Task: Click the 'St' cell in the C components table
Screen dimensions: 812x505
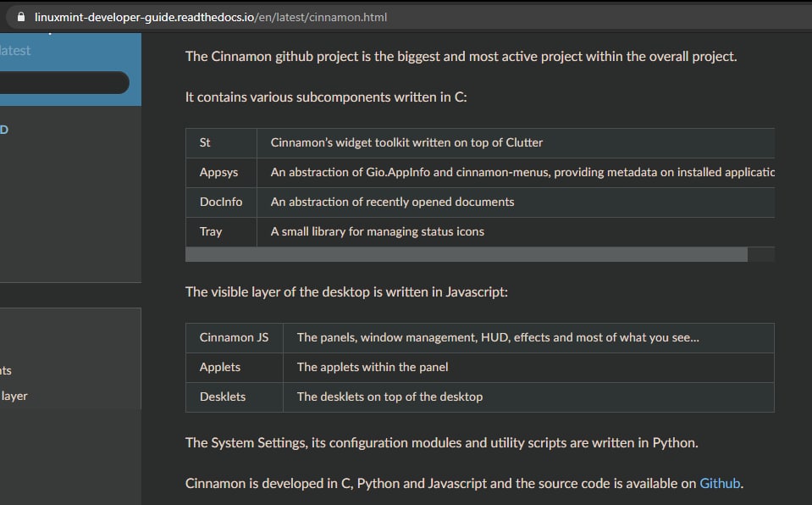Action: coord(221,142)
